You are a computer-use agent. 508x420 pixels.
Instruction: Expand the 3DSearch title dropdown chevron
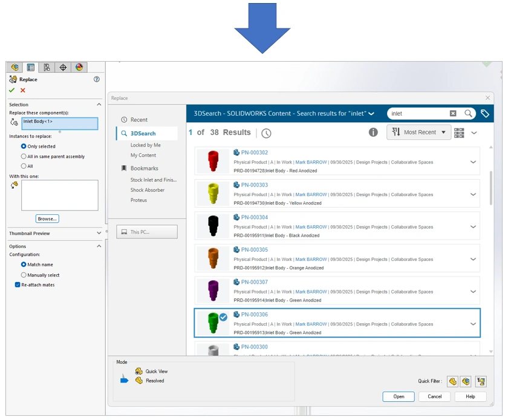click(x=371, y=114)
